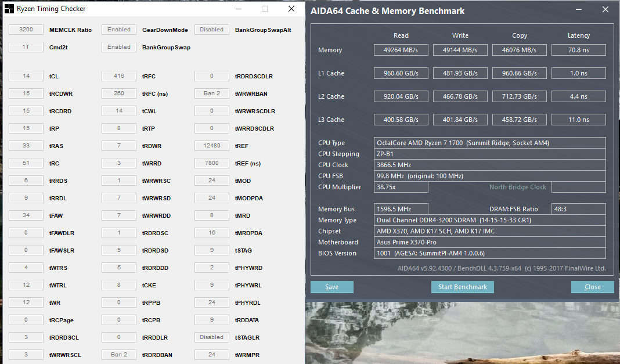The width and height of the screenshot is (620, 364).
Task: Click the Save button in AIDA64
Action: coord(331,287)
